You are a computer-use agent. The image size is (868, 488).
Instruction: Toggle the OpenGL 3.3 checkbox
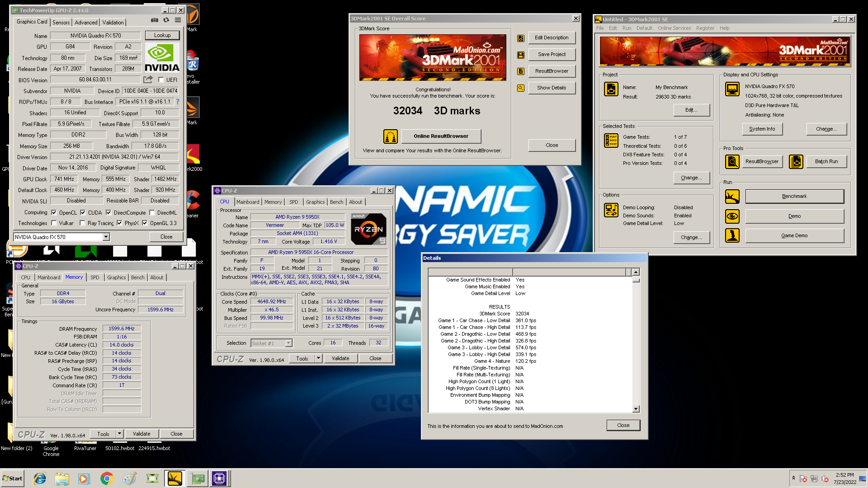point(145,223)
